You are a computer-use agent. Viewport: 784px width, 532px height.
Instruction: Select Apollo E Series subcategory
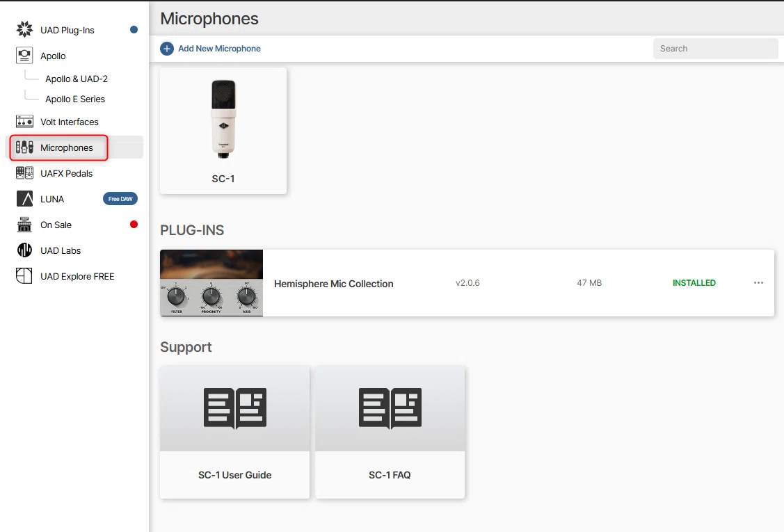pos(75,99)
